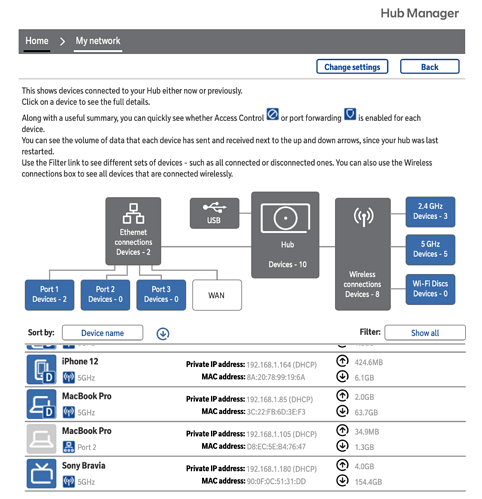Image resolution: width=482 pixels, height=499 pixels.
Task: Click iPhone 12 upload arrow icon
Action: tap(342, 361)
